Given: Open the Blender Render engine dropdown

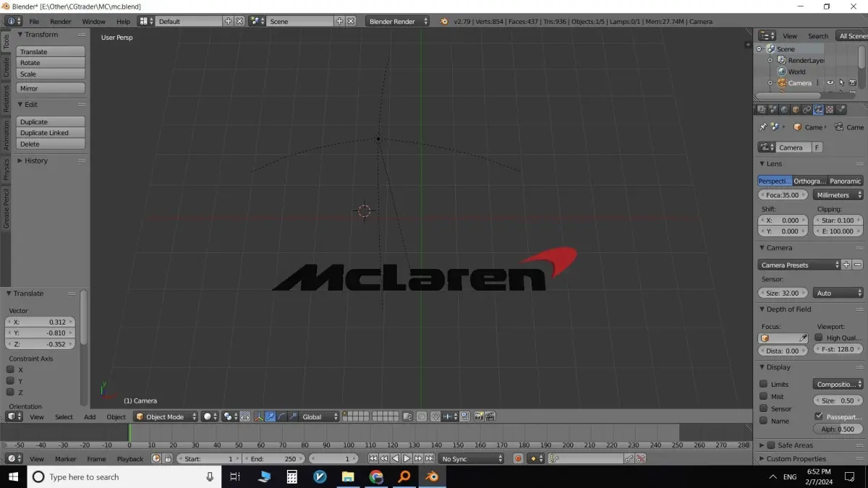Looking at the screenshot, I should pos(397,22).
